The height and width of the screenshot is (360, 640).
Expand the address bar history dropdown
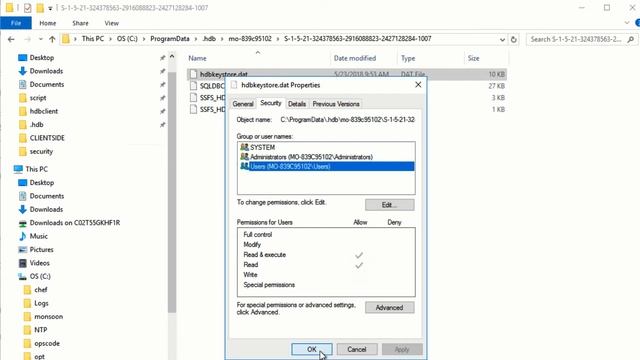(502, 40)
